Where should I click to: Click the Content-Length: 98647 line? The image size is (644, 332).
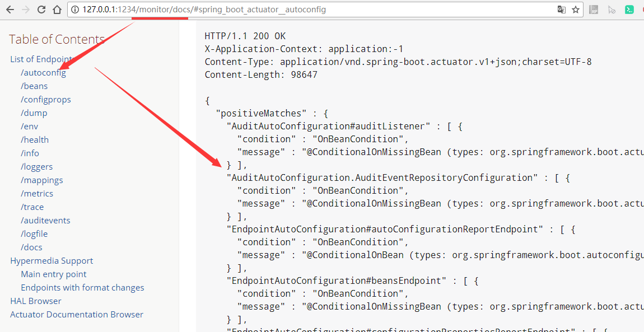coord(261,74)
